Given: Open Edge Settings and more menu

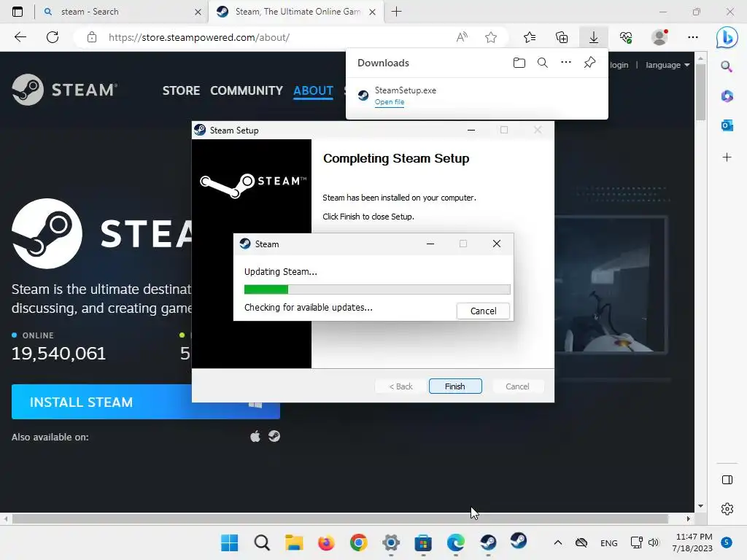Looking at the screenshot, I should (693, 37).
